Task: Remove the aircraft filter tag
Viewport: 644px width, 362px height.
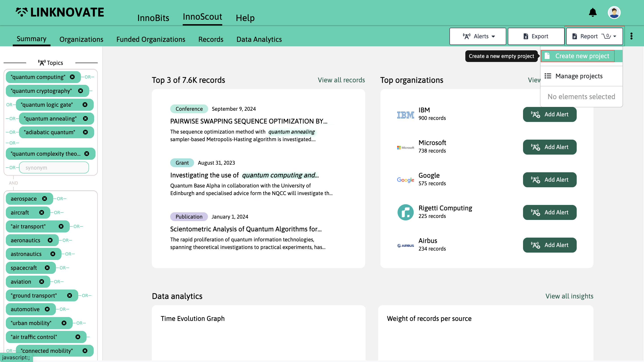Action: click(x=42, y=212)
